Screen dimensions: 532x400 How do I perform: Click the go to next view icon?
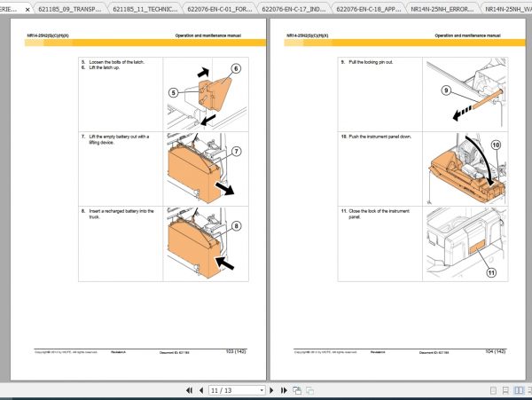coord(309,390)
